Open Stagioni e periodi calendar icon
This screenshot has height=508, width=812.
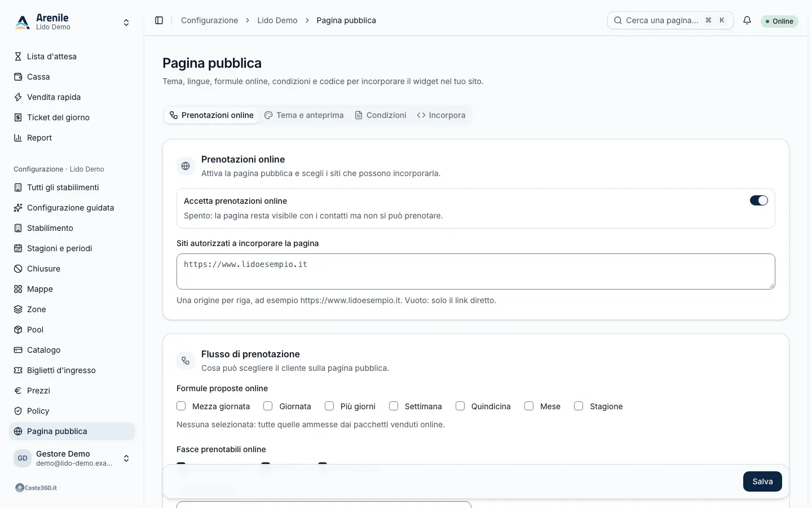tap(18, 248)
